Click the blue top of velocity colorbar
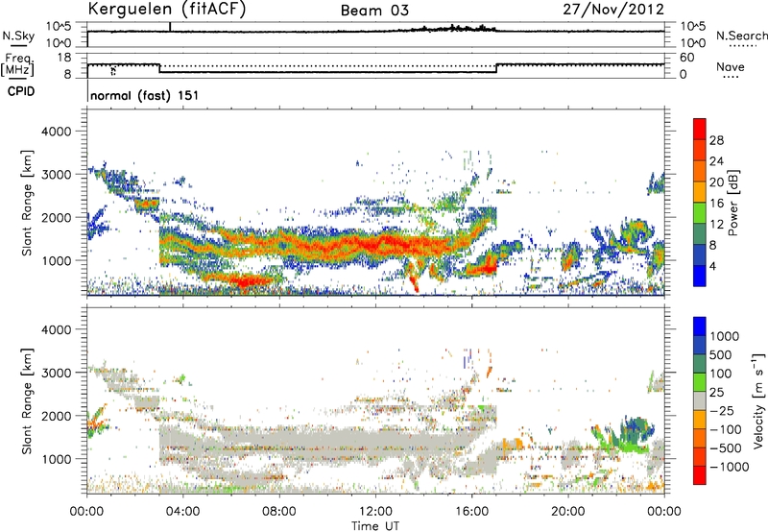The width and height of the screenshot is (768, 532). (x=700, y=326)
